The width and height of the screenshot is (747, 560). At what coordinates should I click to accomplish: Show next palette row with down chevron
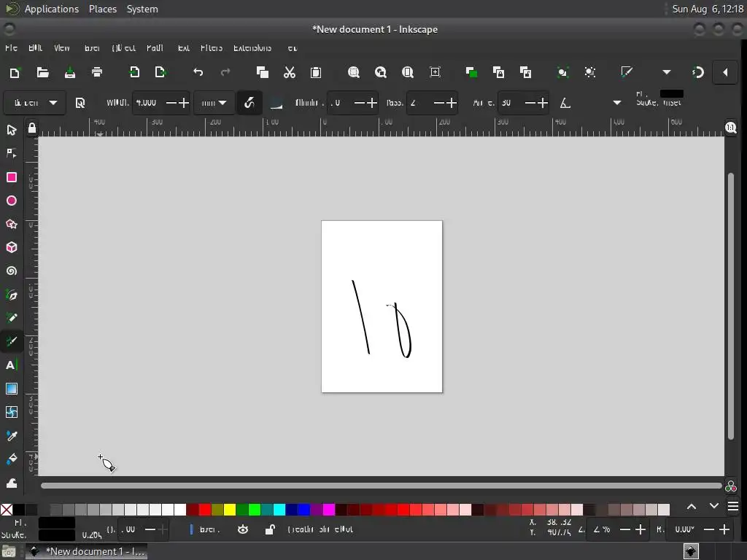tap(713, 506)
